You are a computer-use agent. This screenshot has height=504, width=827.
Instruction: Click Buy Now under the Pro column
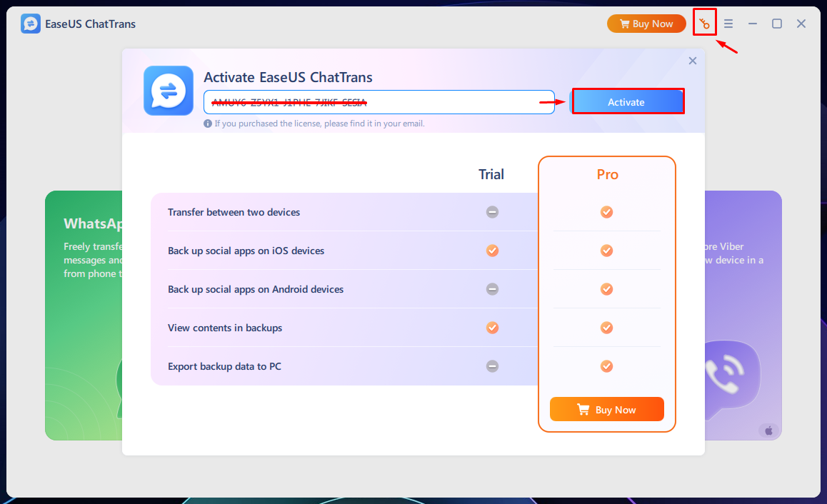pyautogui.click(x=606, y=410)
